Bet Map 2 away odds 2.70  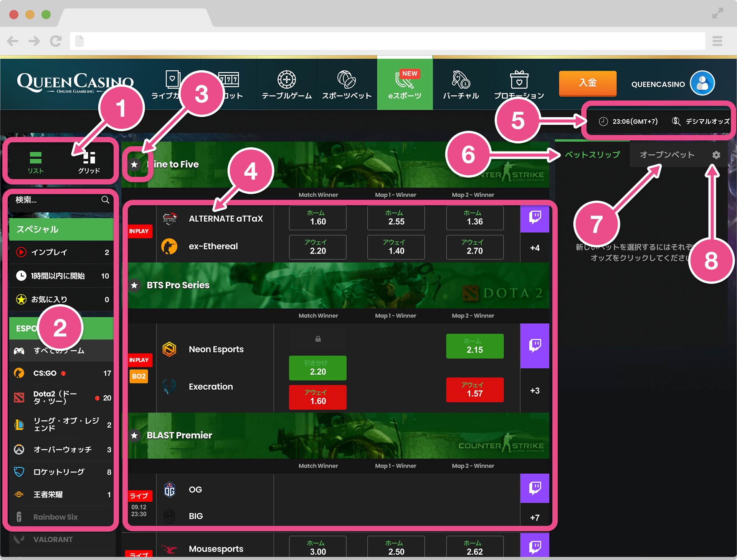coord(475,247)
